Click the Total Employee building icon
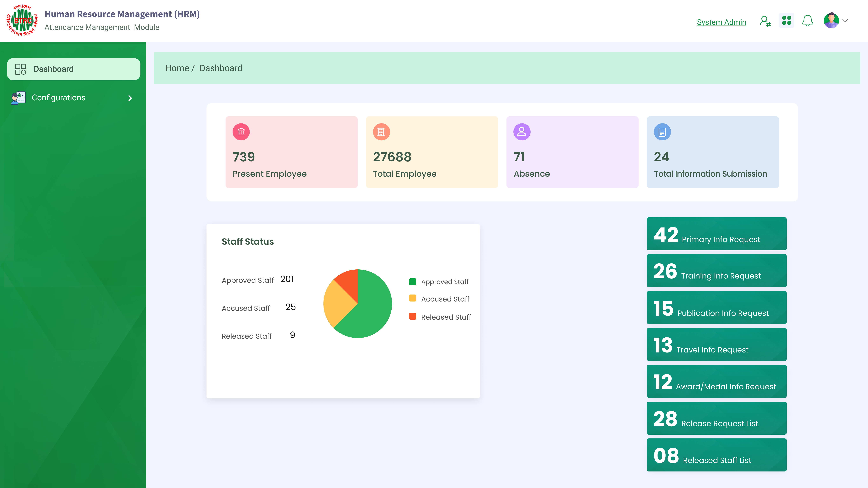Screen dimensions: 868x488 381,132
